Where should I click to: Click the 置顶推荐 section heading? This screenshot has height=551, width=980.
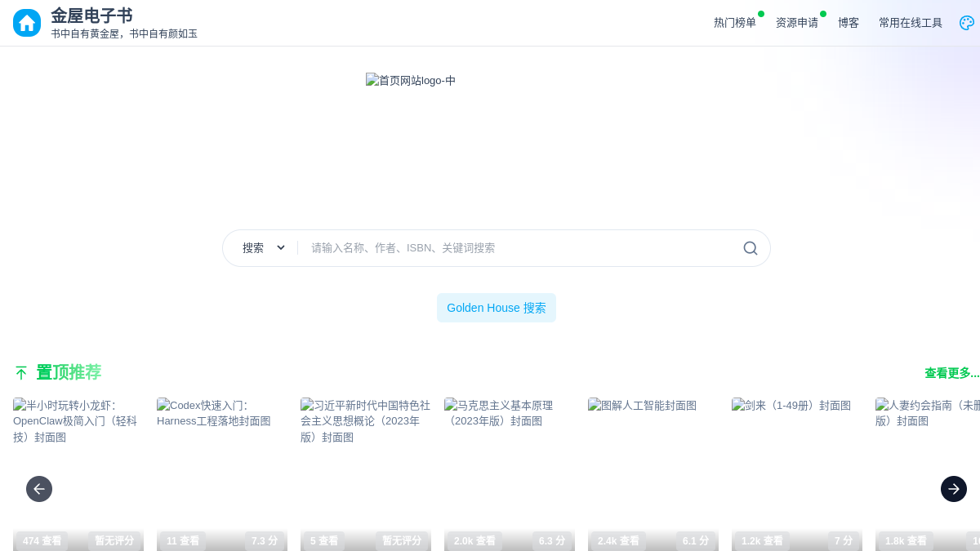(69, 372)
